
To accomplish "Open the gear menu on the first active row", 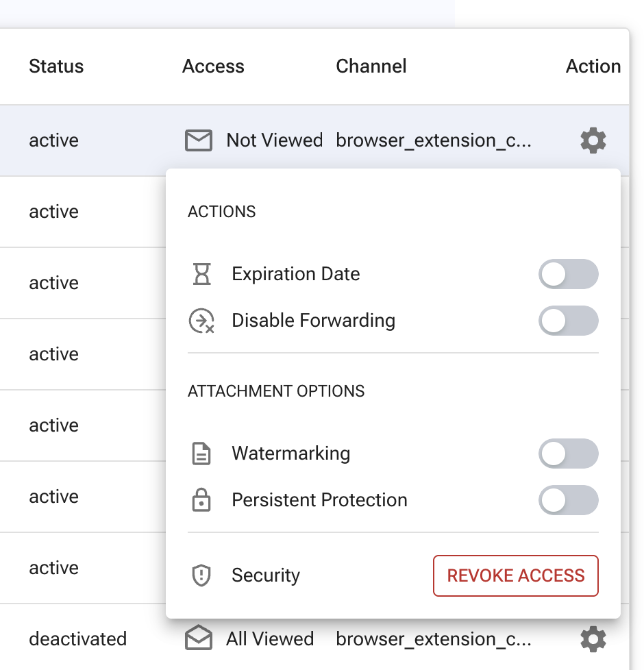I will (x=592, y=140).
